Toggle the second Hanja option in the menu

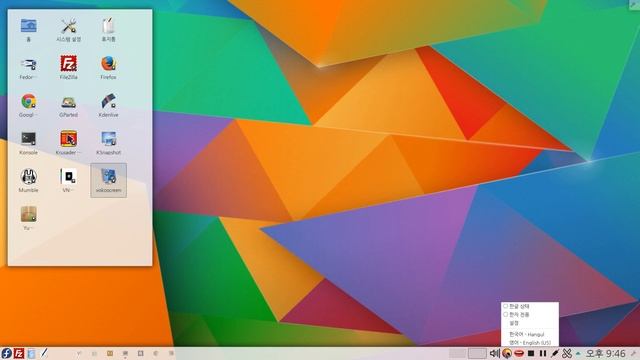click(529, 315)
